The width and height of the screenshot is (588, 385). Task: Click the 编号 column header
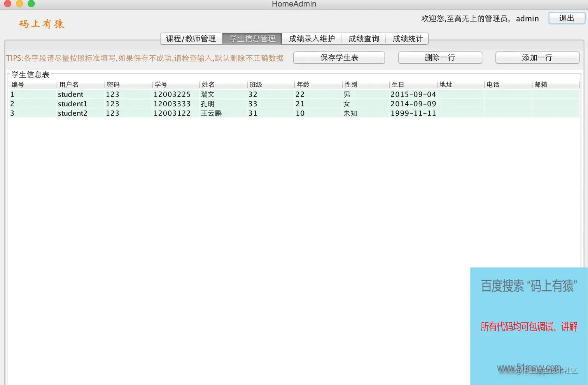point(33,84)
